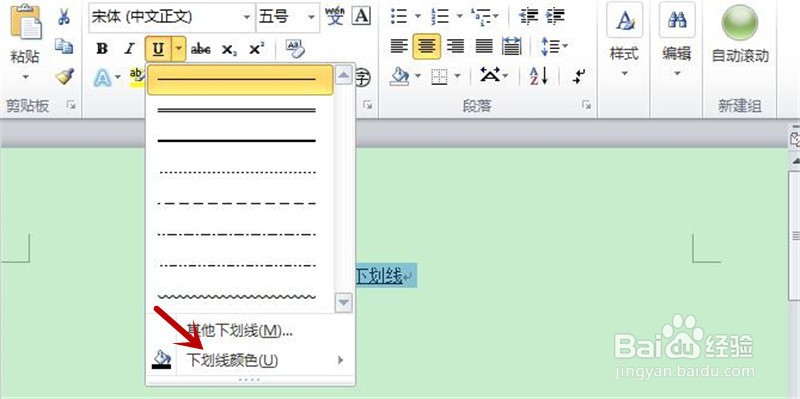Open the Text Effects dropdown arrow
The height and width of the screenshot is (399, 800).
118,78
